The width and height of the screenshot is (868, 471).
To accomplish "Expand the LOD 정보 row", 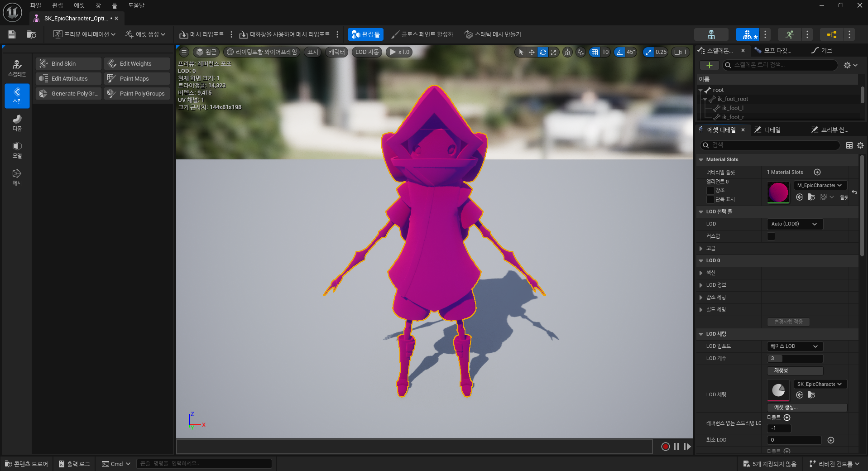I will pos(701,285).
